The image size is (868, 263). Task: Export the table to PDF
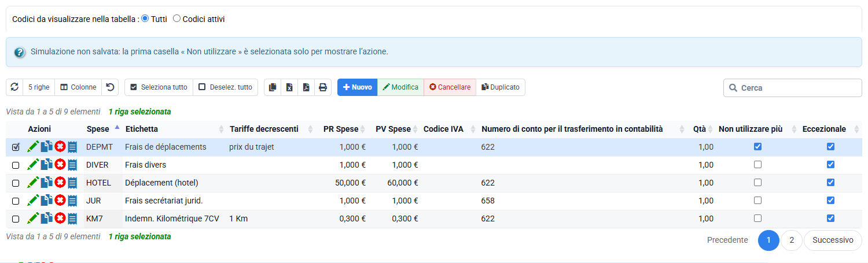click(x=306, y=87)
